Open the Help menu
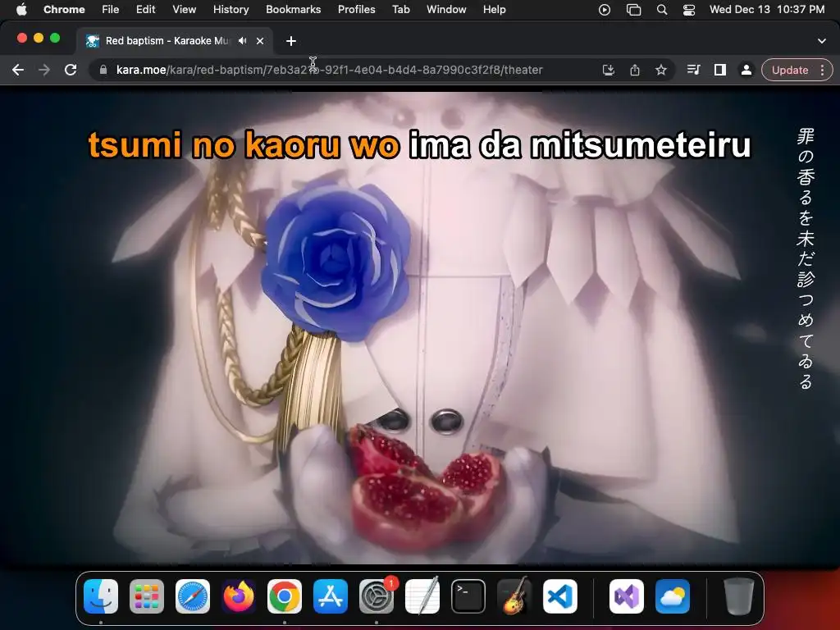 point(494,9)
